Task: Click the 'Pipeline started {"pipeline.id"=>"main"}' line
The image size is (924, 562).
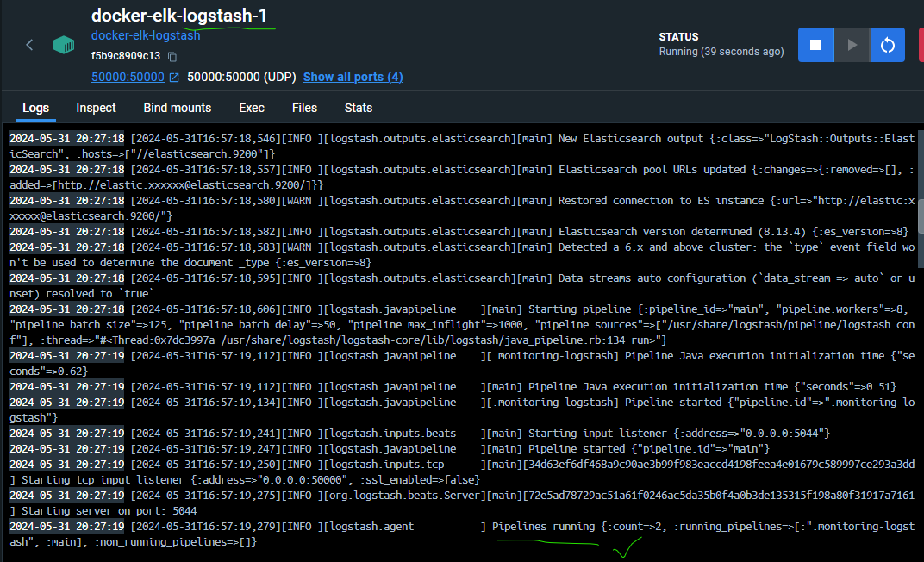Action: [390, 449]
